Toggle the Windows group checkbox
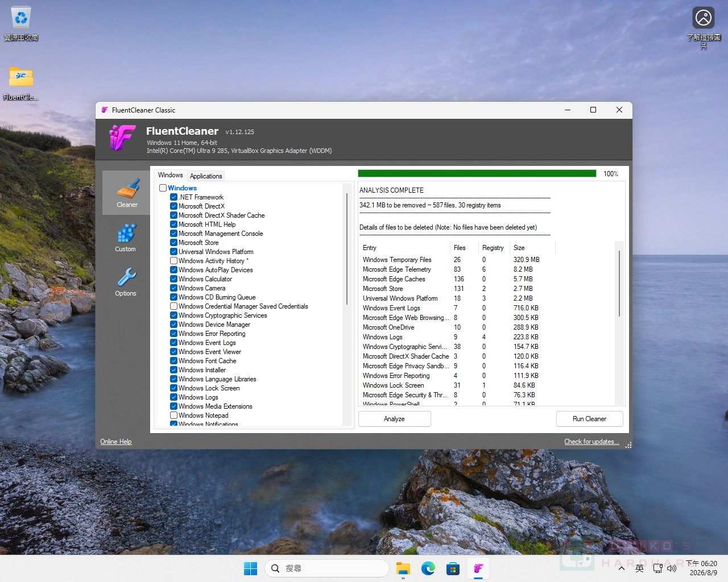 163,188
